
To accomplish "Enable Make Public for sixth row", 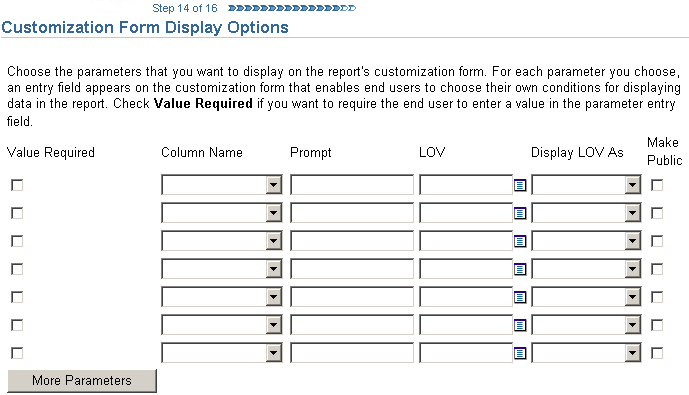I will (x=657, y=325).
